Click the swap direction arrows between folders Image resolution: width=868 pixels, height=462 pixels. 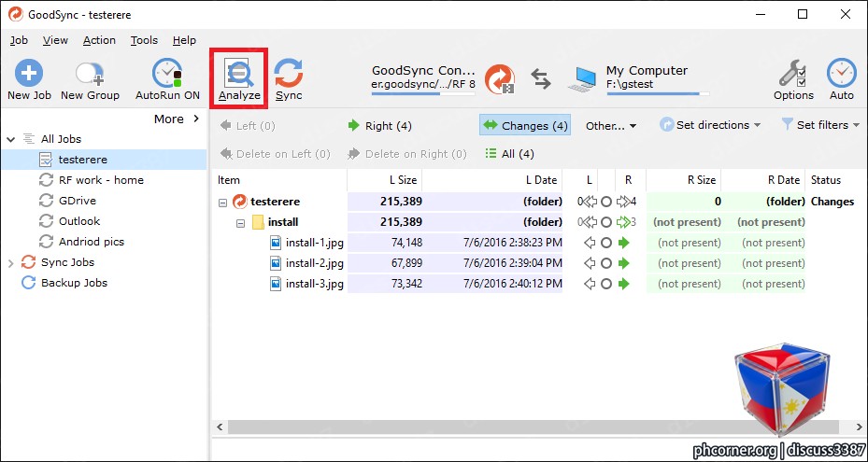click(x=541, y=78)
